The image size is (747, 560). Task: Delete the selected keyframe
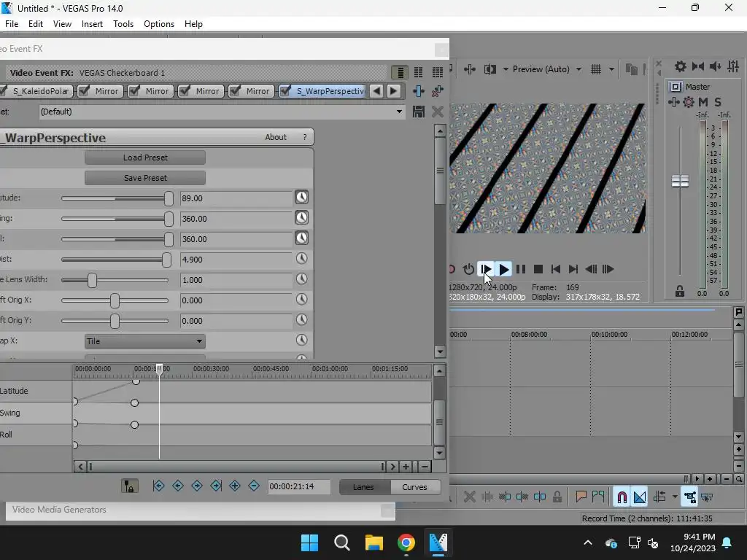pos(254,486)
